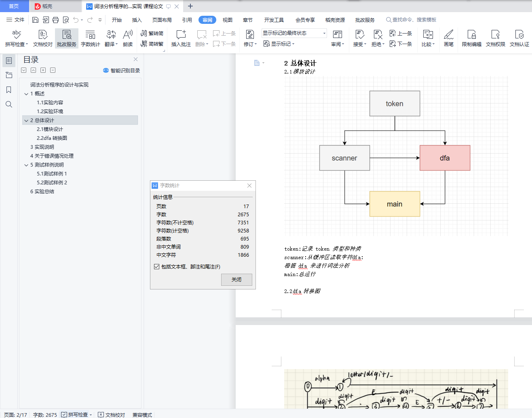
Task: Start 朗读 read-aloud tool
Action: [128, 38]
